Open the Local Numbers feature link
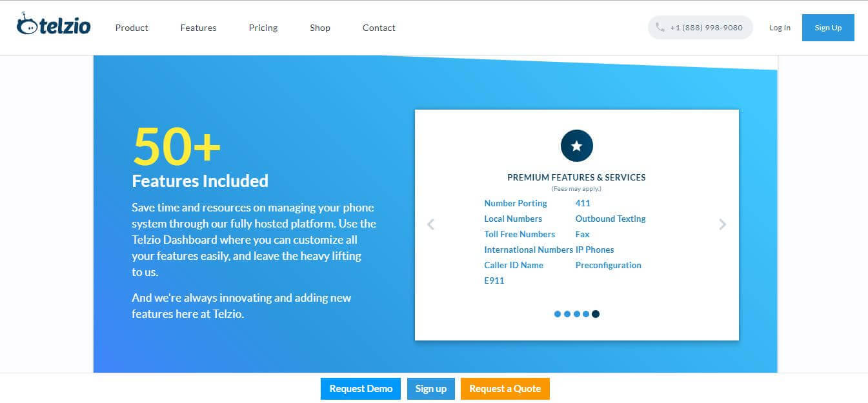The height and width of the screenshot is (403, 868). (x=513, y=219)
